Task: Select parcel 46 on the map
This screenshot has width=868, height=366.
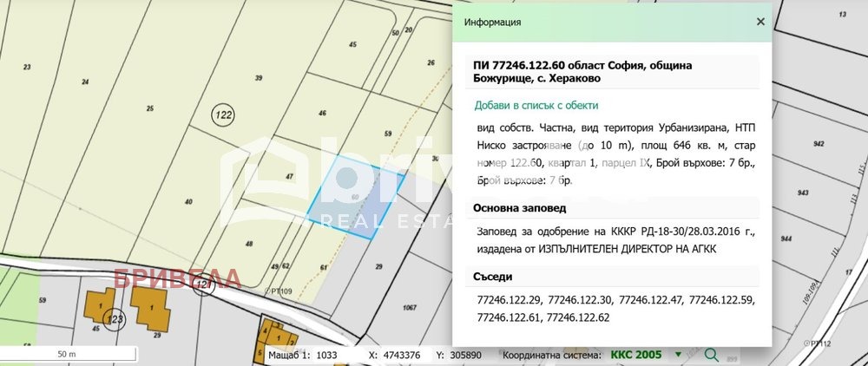Action: (322, 113)
